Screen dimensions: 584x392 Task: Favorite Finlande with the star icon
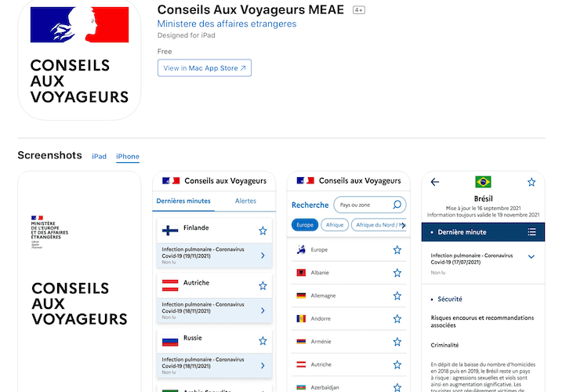click(263, 231)
